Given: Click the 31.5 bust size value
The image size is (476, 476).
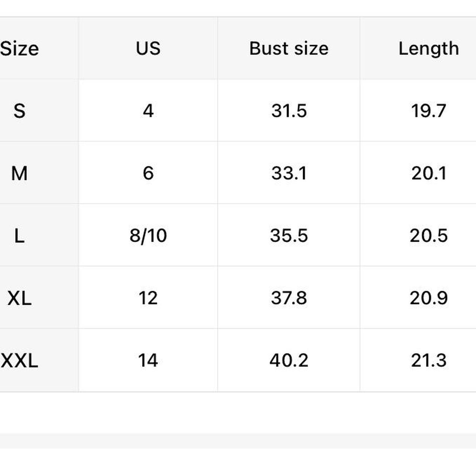Looking at the screenshot, I should [x=289, y=111].
